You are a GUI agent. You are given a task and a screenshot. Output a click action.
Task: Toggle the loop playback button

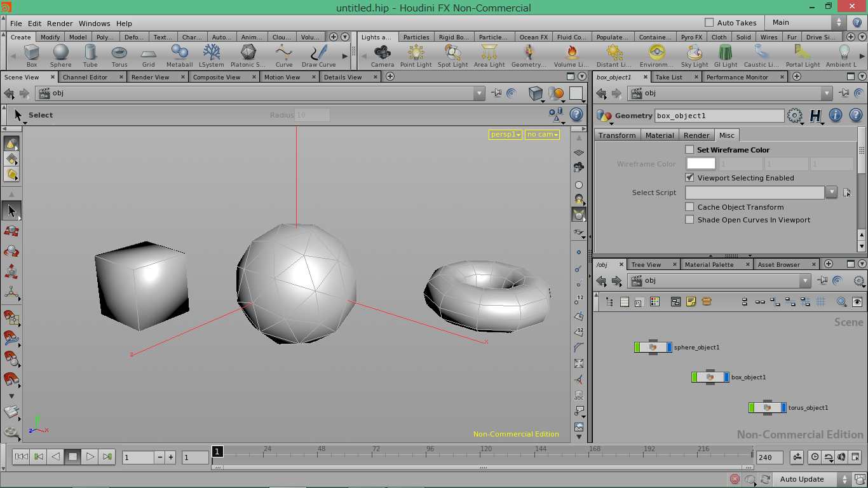click(829, 457)
